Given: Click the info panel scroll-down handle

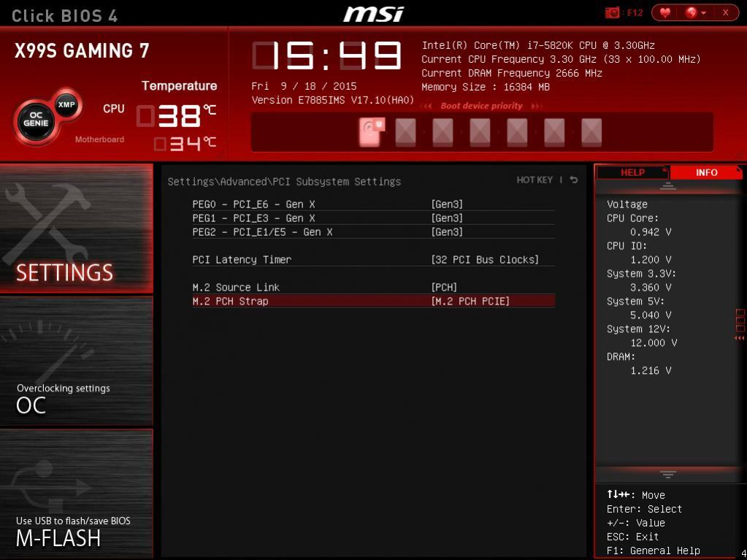Looking at the screenshot, I should coord(668,475).
